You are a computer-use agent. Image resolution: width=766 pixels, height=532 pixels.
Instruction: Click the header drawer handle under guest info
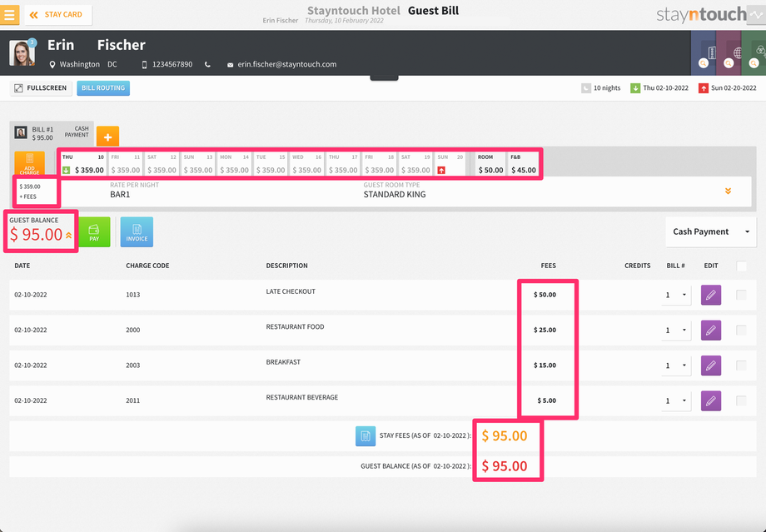click(384, 77)
